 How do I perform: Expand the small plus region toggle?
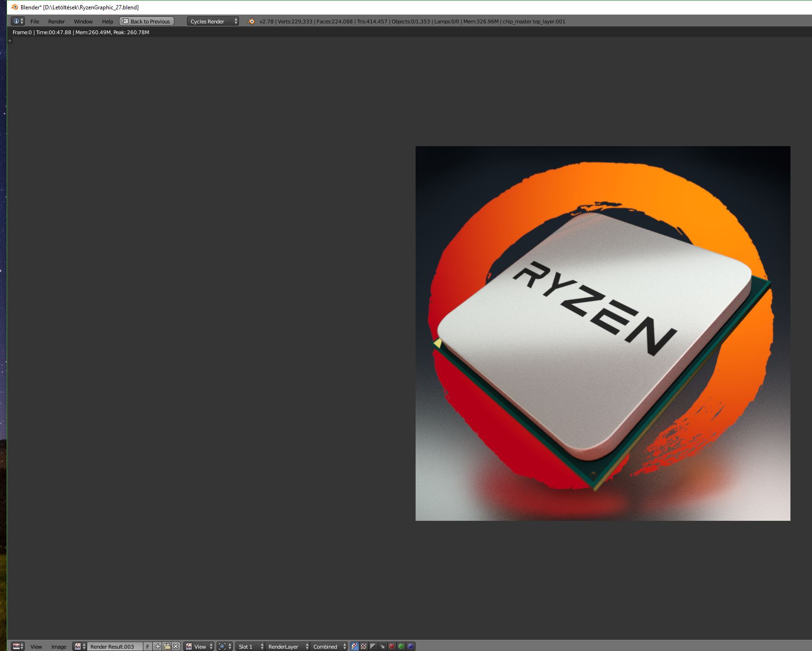coord(10,41)
